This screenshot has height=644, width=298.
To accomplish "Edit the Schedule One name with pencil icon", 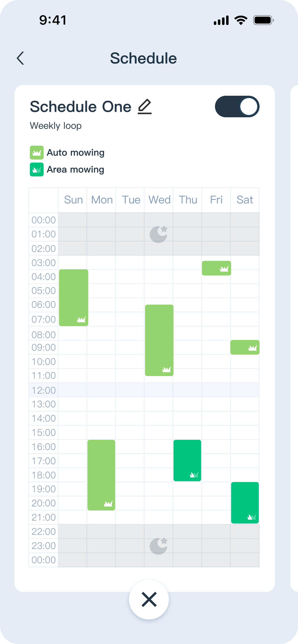I will 145,107.
